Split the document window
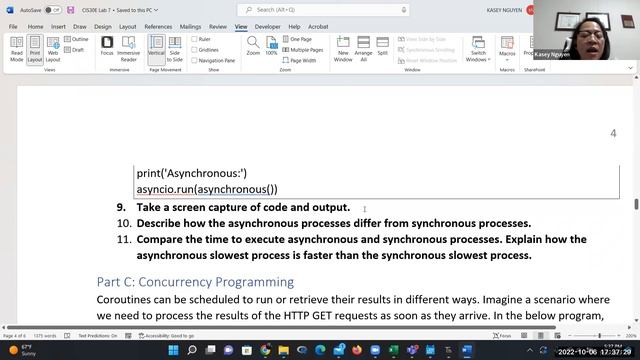Viewport: 640px width, 360px height. tap(382, 46)
